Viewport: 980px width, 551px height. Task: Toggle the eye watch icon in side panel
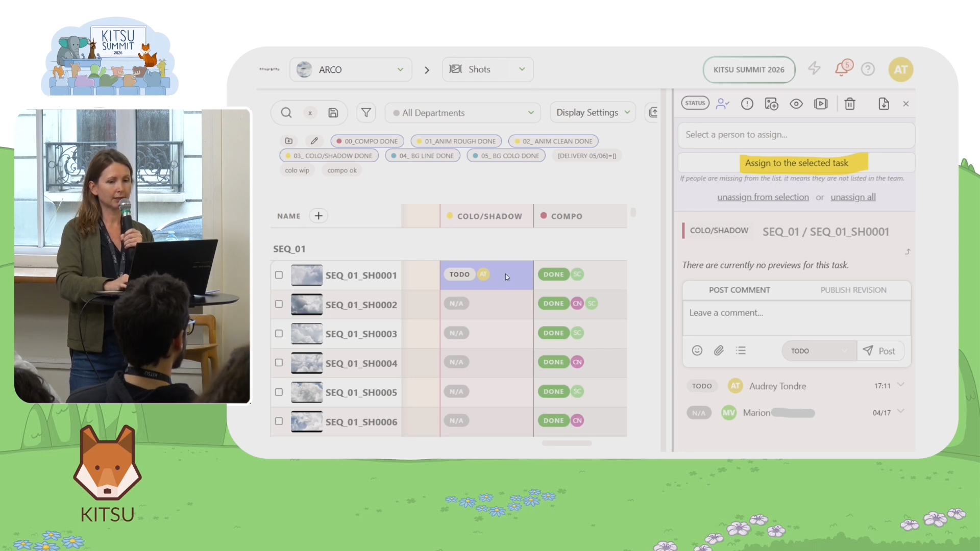[x=796, y=104]
